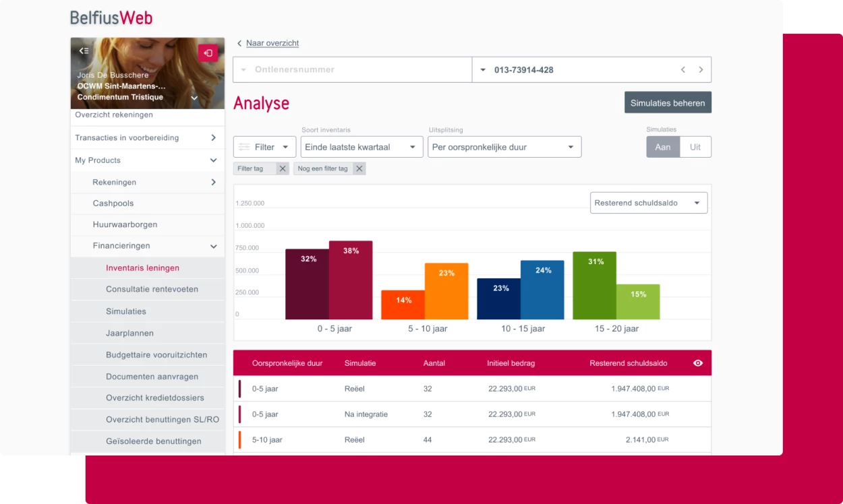Remove the 'Filter tag' chip
The height and width of the screenshot is (504, 843).
click(283, 168)
